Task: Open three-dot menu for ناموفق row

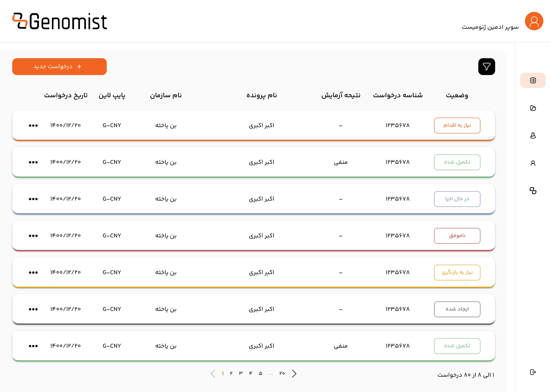Action: tap(33, 236)
